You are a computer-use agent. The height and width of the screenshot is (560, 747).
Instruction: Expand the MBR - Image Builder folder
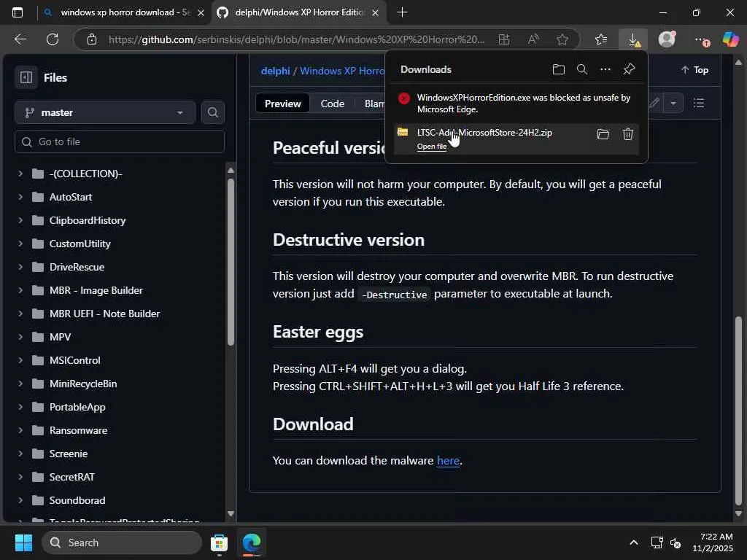(20, 290)
